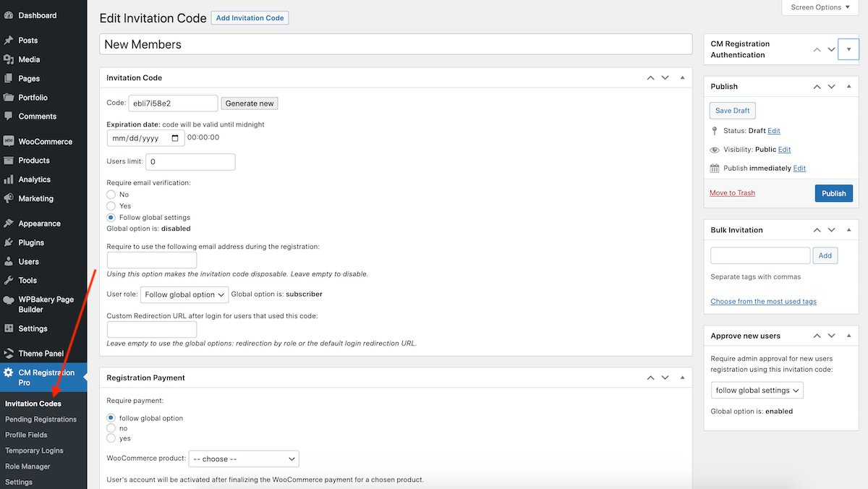The height and width of the screenshot is (489, 868).
Task: Click the Add Invitation Code button
Action: [x=250, y=17]
